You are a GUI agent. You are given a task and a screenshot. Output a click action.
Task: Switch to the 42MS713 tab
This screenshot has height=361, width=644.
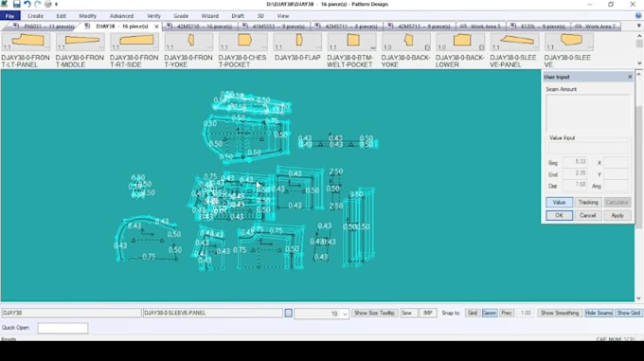click(x=419, y=27)
